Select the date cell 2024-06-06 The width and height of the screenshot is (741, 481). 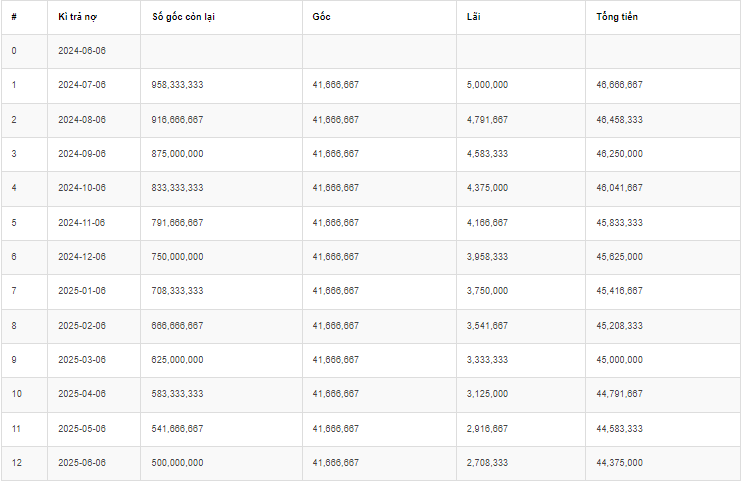pyautogui.click(x=82, y=50)
